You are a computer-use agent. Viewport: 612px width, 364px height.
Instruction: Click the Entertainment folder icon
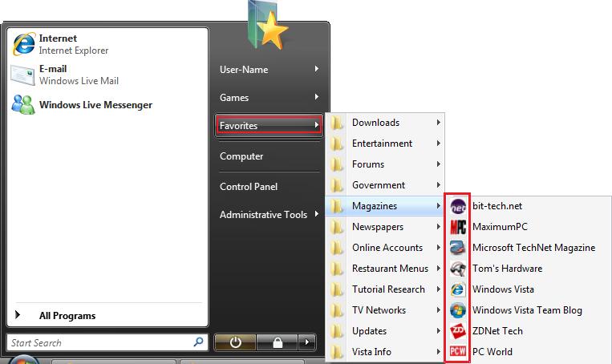(336, 144)
